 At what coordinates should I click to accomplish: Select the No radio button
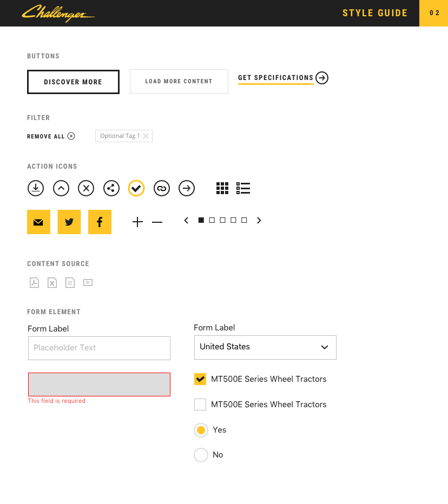click(x=201, y=455)
